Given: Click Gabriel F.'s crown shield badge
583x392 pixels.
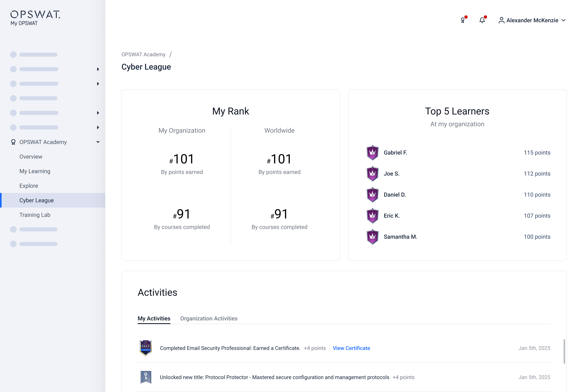Looking at the screenshot, I should coord(372,153).
